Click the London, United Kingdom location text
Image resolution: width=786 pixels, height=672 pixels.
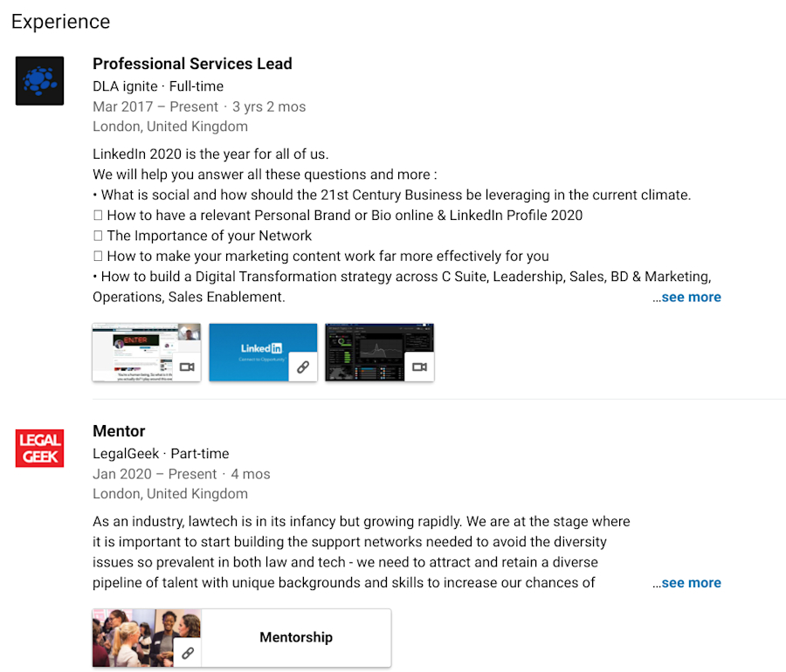pos(169,126)
